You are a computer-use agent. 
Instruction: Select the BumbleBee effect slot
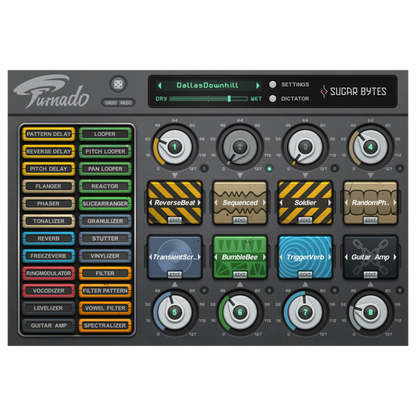(240, 257)
